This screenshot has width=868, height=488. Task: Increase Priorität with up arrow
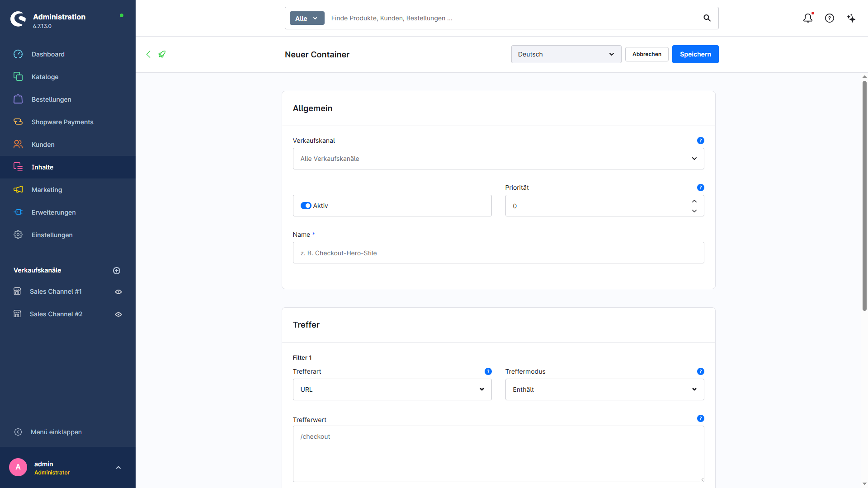click(x=694, y=201)
